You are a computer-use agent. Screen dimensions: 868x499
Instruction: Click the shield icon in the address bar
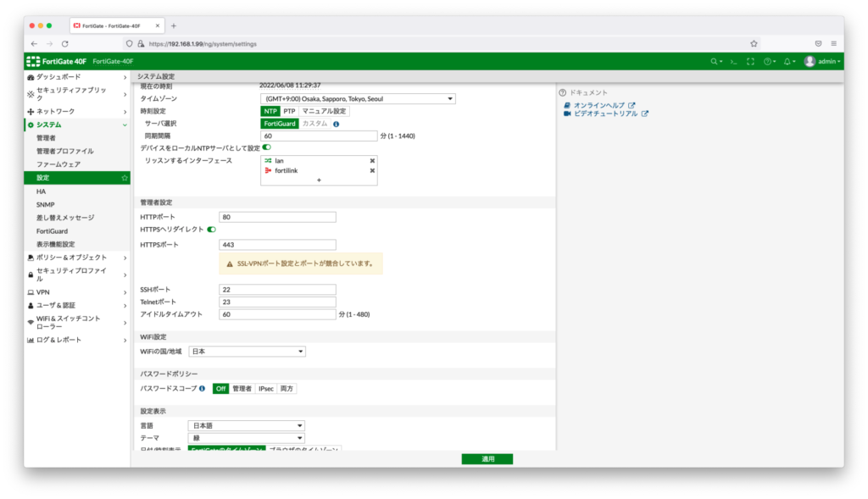point(130,44)
